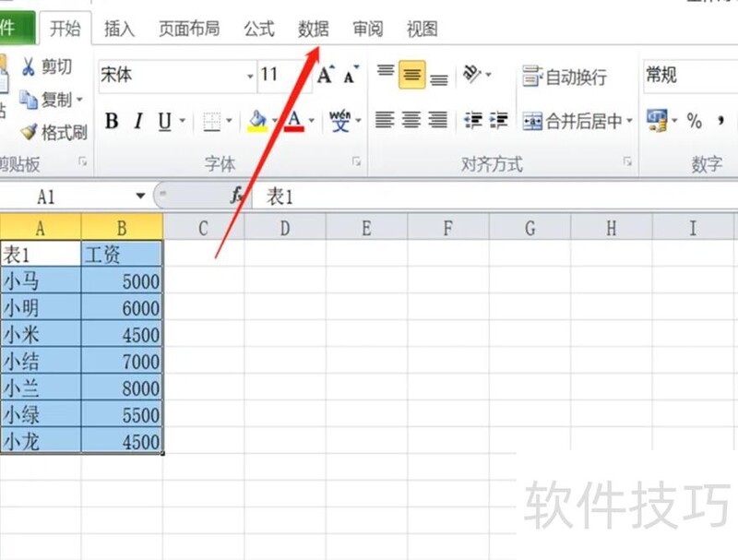
Task: Select column A header
Action: (41, 228)
